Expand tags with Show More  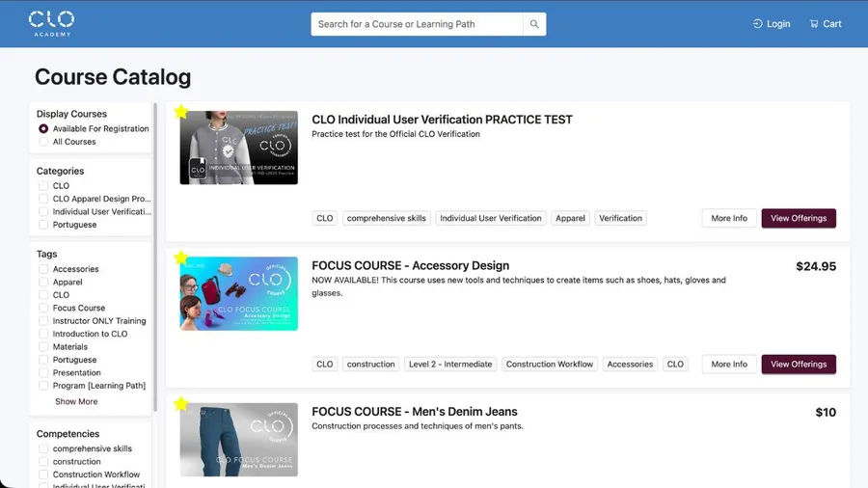click(76, 402)
